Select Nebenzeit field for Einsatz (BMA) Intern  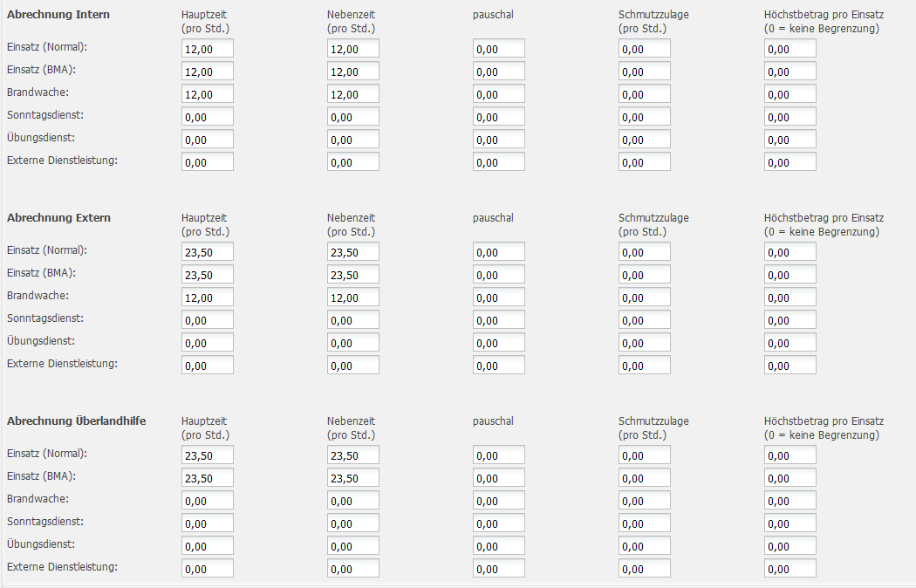[353, 72]
